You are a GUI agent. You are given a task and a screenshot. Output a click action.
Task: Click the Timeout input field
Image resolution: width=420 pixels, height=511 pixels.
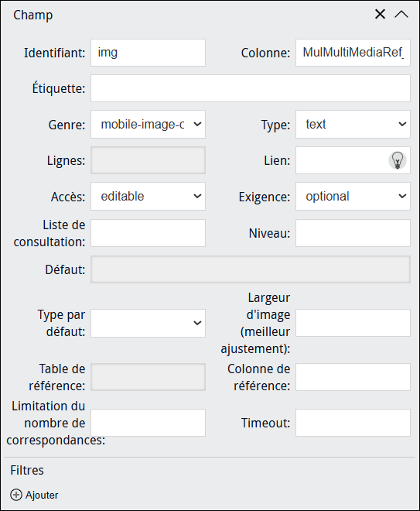point(353,423)
